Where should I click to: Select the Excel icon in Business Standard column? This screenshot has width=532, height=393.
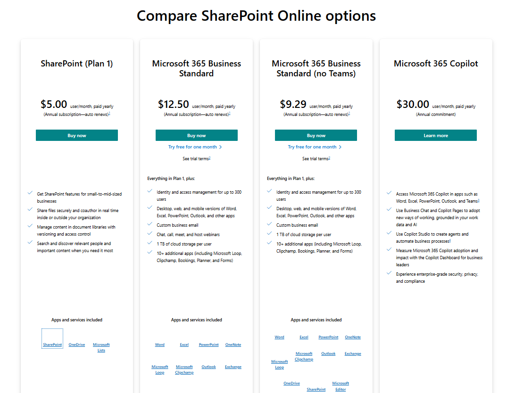click(x=184, y=344)
